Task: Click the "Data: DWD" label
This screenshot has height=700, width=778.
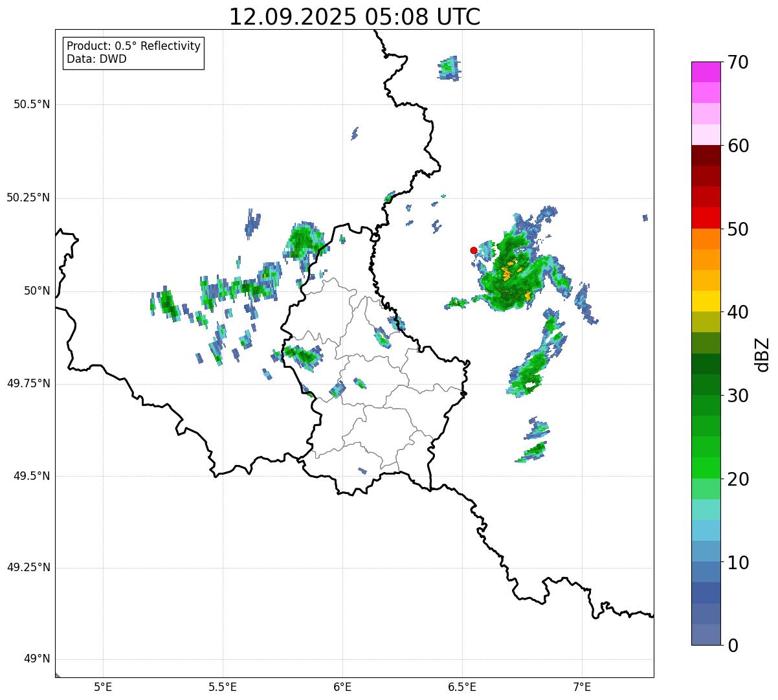Action: pos(96,59)
